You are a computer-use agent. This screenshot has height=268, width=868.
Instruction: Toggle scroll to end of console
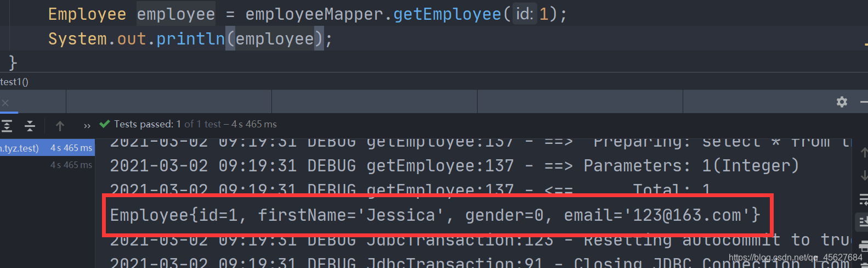pyautogui.click(x=863, y=222)
